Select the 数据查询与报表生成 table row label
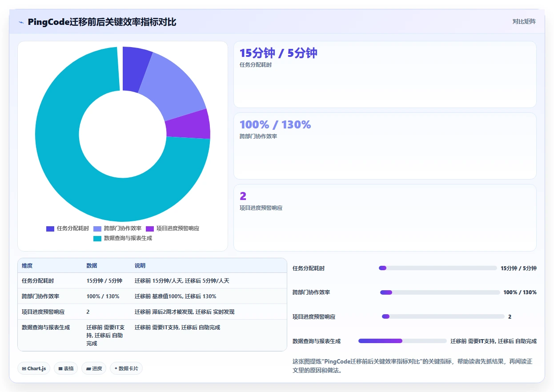Screen dimensions: 554x392 pos(46,328)
